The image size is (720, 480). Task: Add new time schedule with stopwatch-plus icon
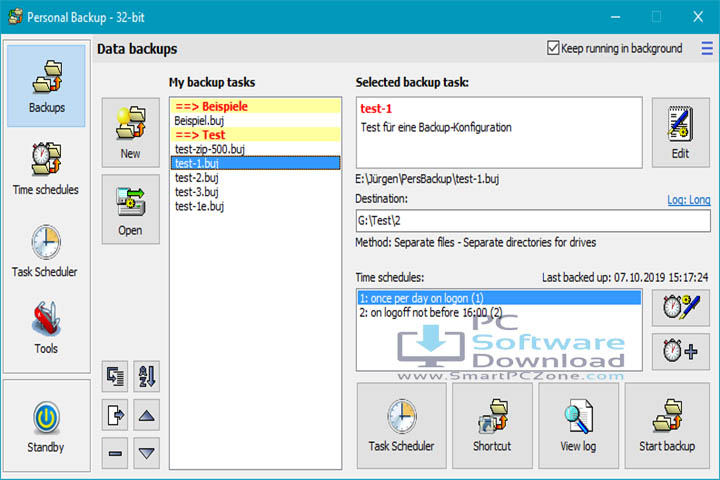(x=681, y=351)
